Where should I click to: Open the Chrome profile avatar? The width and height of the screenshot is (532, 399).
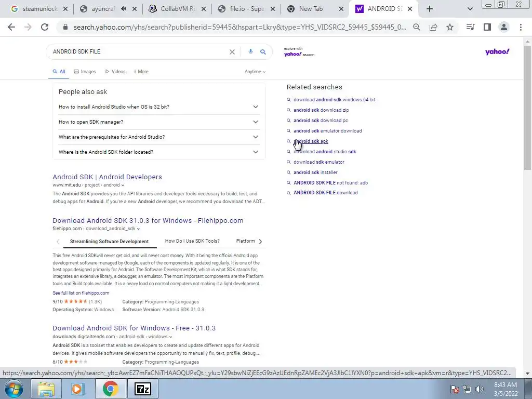tap(504, 27)
